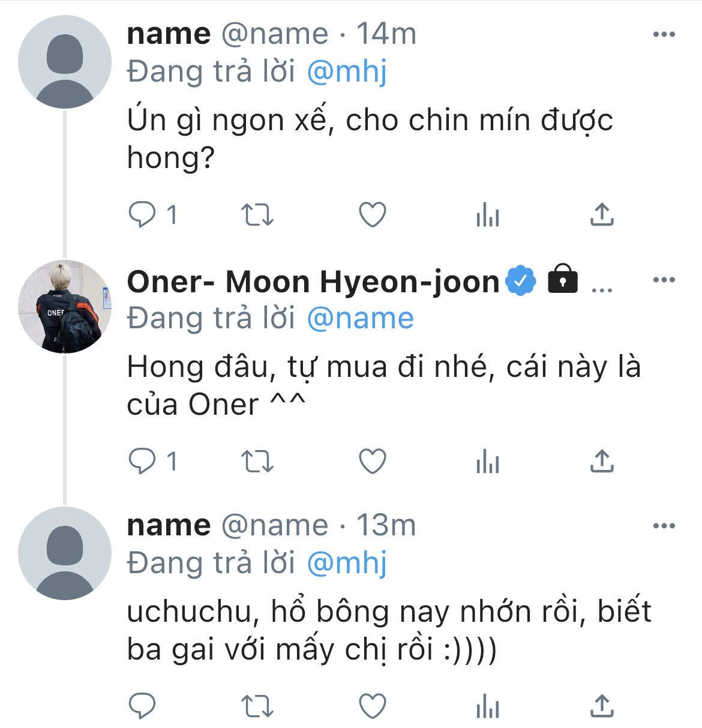Retweet the first reply tweet
The height and width of the screenshot is (728, 702).
coord(257,215)
